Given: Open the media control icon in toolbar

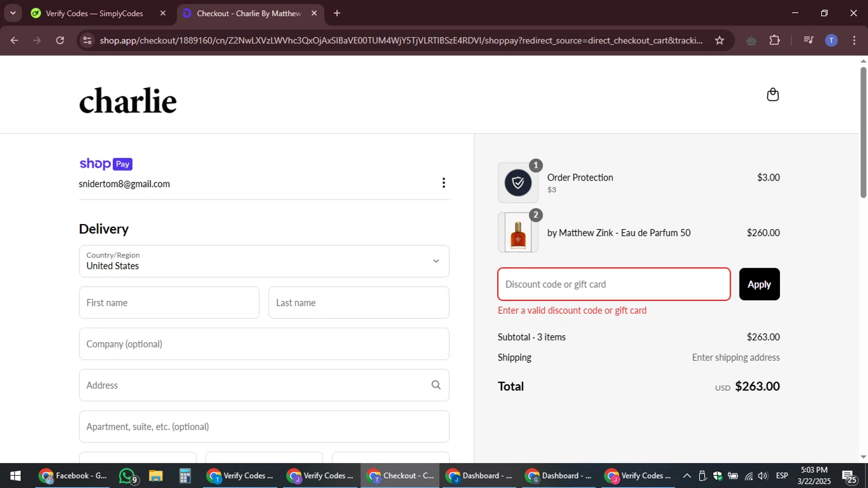Looking at the screenshot, I should tap(808, 41).
